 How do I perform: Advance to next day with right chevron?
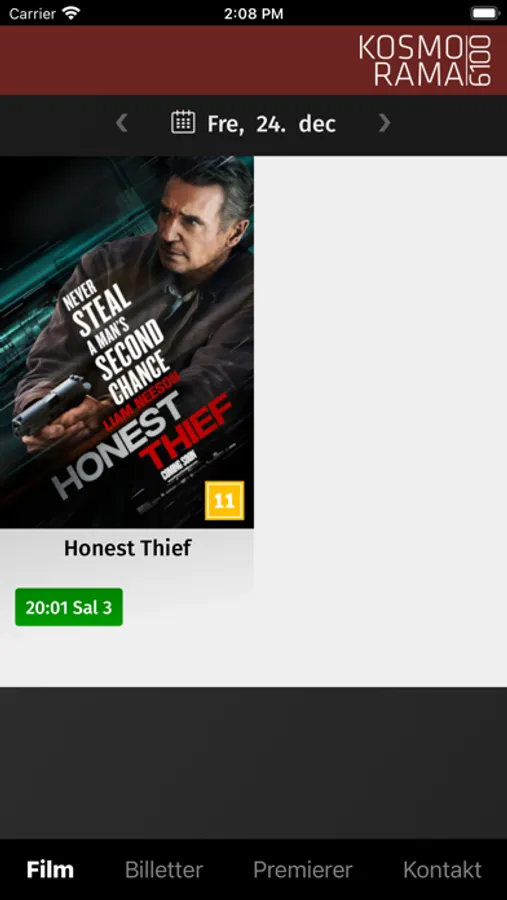(x=384, y=123)
